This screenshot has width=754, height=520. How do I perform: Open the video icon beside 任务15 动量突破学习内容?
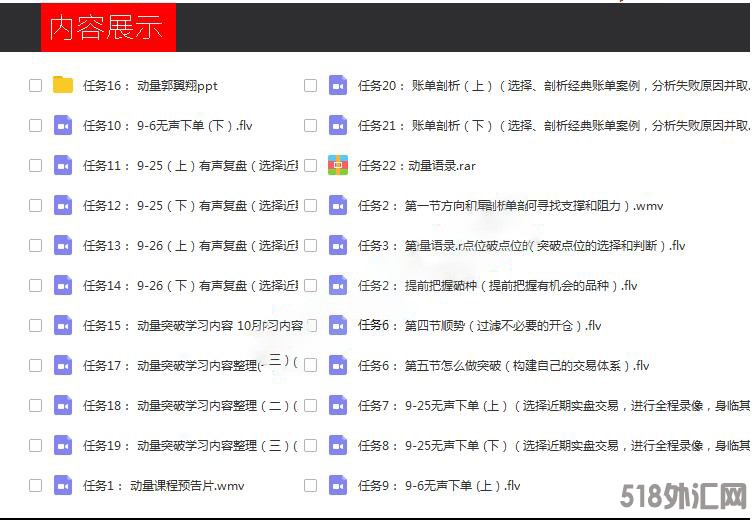(x=63, y=325)
